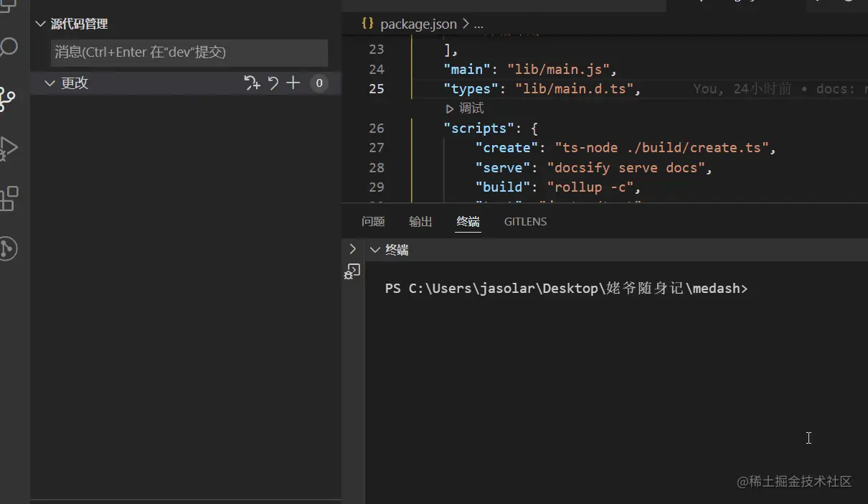Click the 调试 code lens above scripts
Image resolution: width=868 pixels, height=504 pixels.
471,108
